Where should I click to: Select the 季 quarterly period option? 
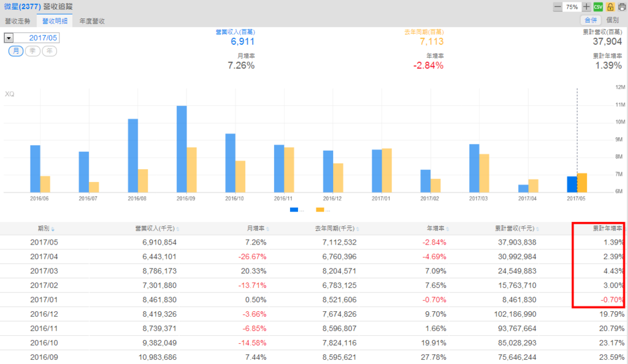point(33,51)
